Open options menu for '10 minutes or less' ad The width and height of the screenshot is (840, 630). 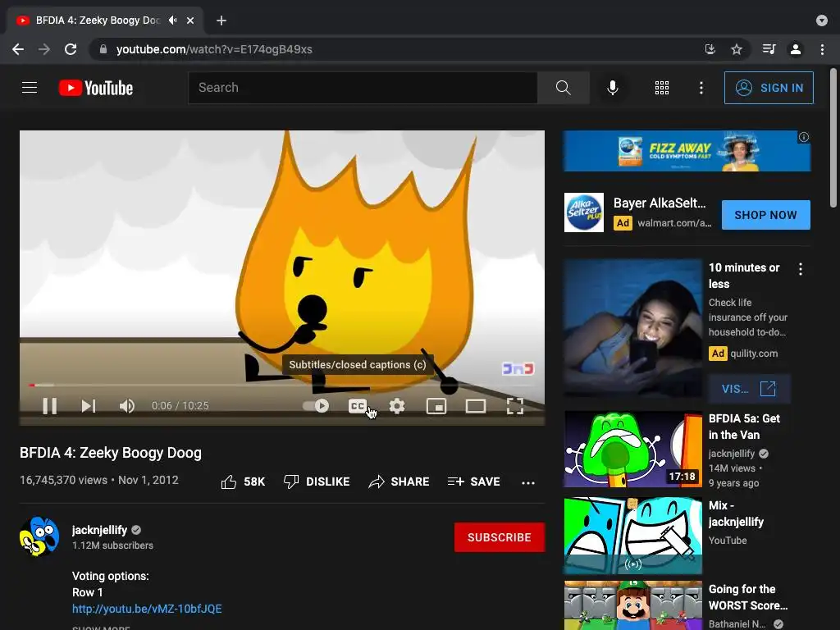801,269
